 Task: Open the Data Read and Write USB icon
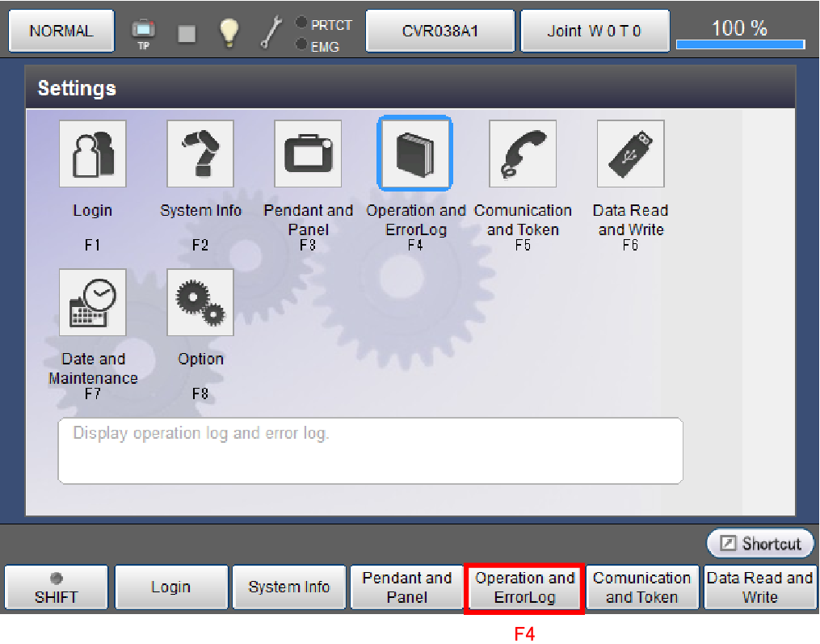(x=630, y=154)
